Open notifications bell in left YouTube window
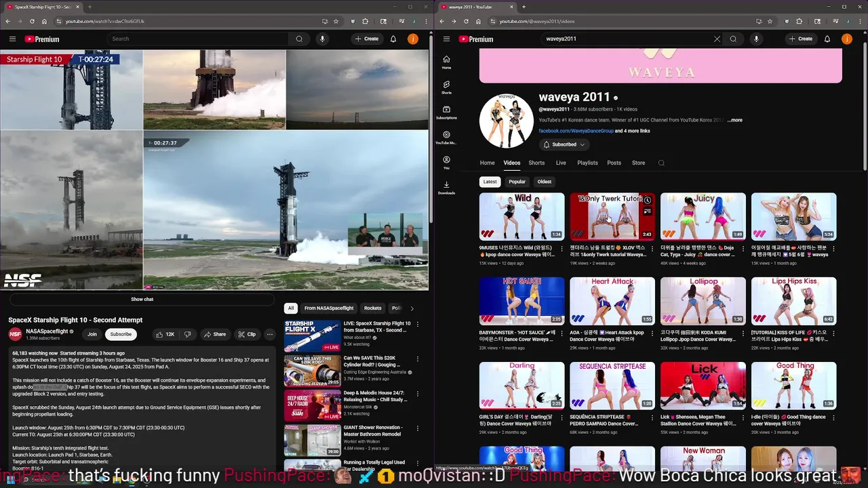Viewport: 868px width, 488px height. click(393, 39)
